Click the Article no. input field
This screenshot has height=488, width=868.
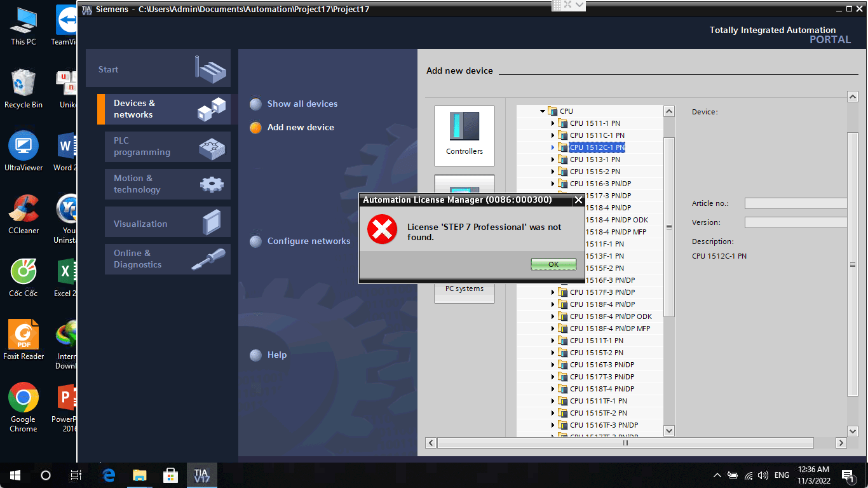tap(796, 204)
